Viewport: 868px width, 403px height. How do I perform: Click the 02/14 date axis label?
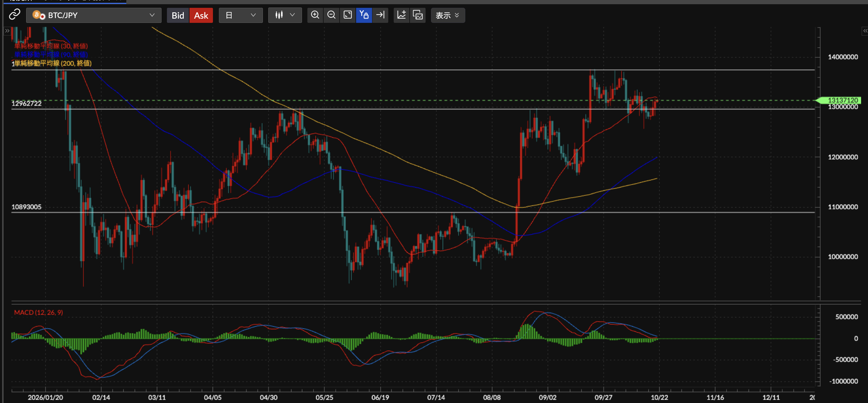tap(101, 397)
